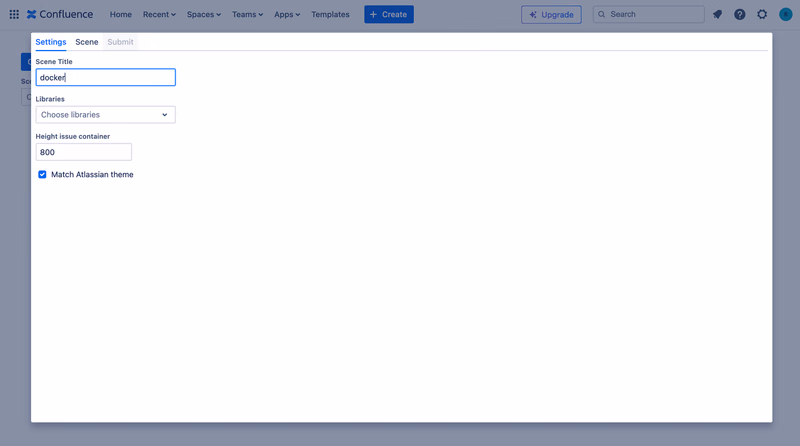Expand the Recent menu
The image size is (800, 446).
(159, 14)
